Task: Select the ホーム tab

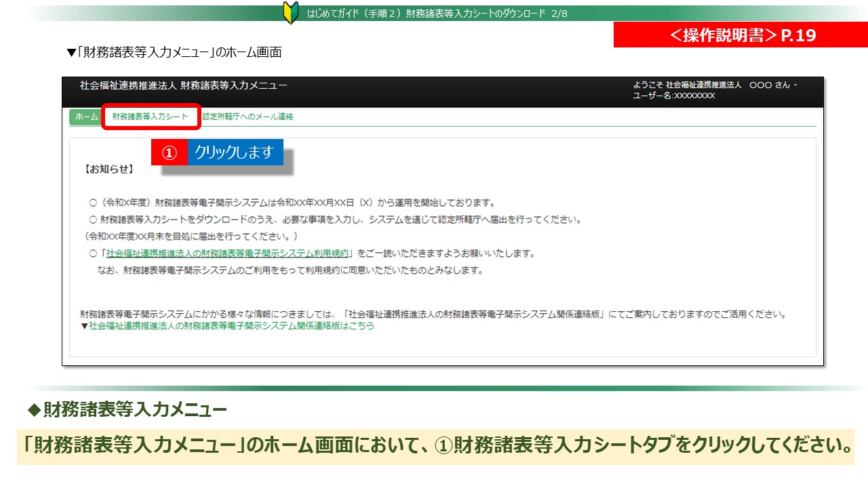Action: click(86, 117)
